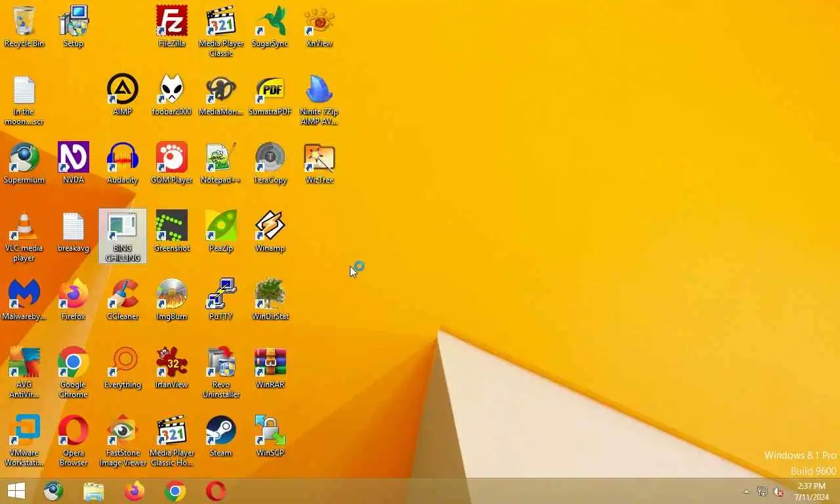Select the WinDirStat desktop shortcut
Screen dimensions: 840x504
[270, 300]
